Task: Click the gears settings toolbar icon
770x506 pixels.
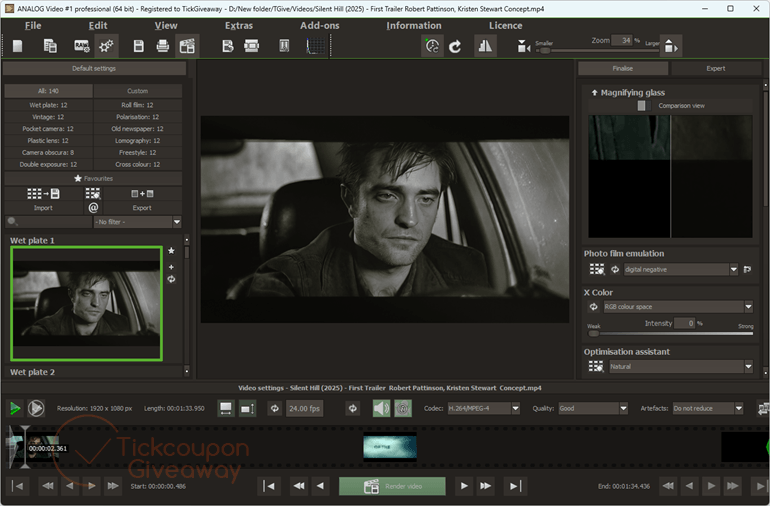Action: (x=106, y=46)
